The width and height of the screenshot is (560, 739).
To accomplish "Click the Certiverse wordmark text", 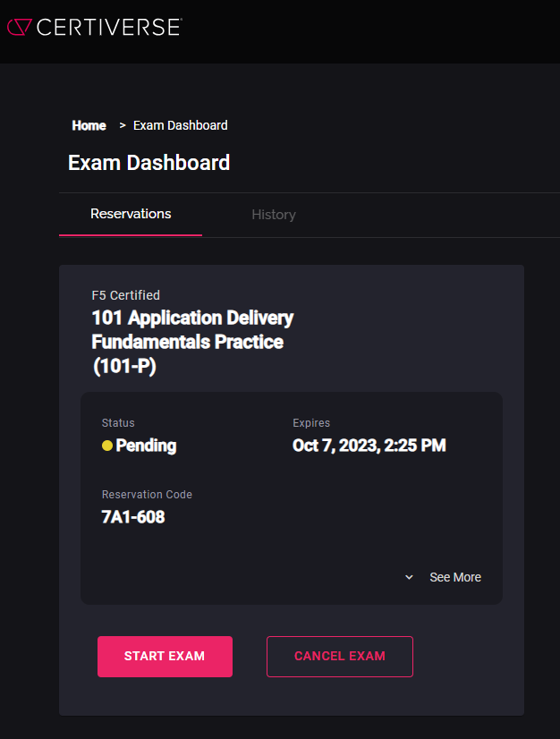I will [x=108, y=27].
